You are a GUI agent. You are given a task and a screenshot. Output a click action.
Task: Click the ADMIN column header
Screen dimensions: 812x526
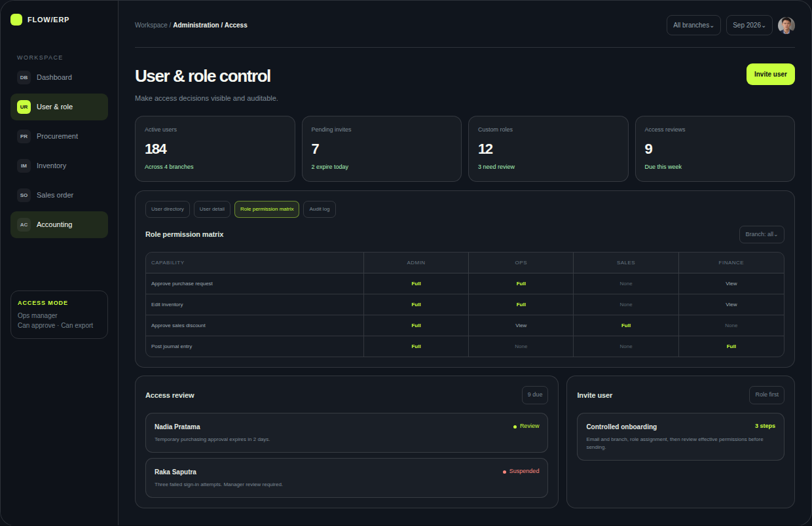(416, 262)
